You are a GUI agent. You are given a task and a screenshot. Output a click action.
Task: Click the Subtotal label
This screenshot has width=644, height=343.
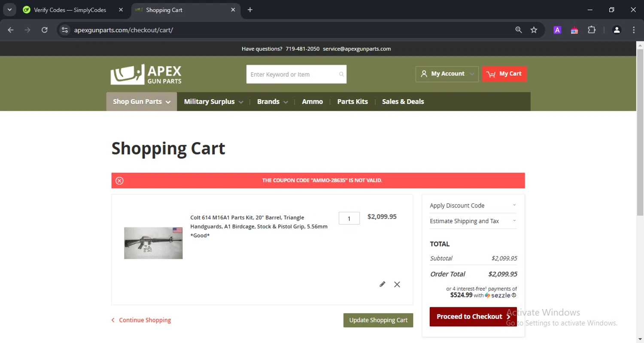pos(441,258)
